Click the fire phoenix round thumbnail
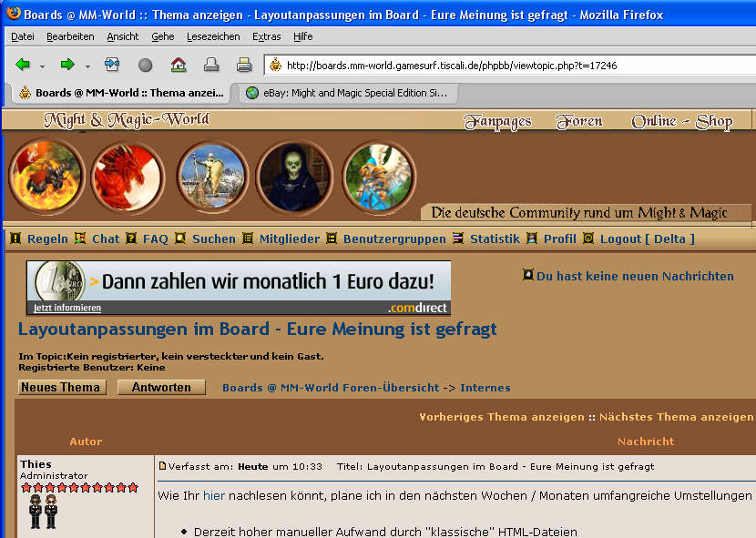Screen dimensions: 756x538 click(46, 177)
